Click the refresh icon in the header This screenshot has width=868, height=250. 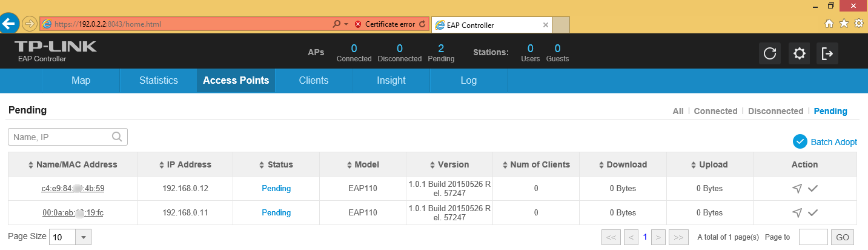770,53
